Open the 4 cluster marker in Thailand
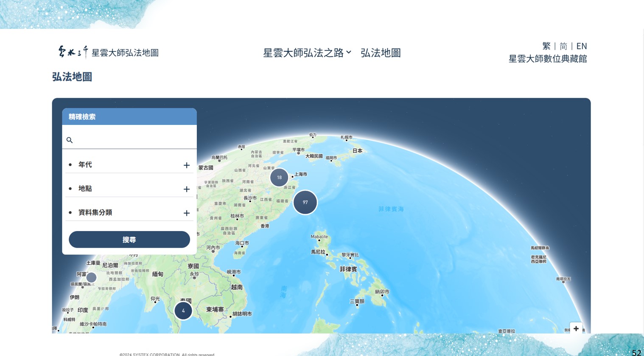 (183, 311)
